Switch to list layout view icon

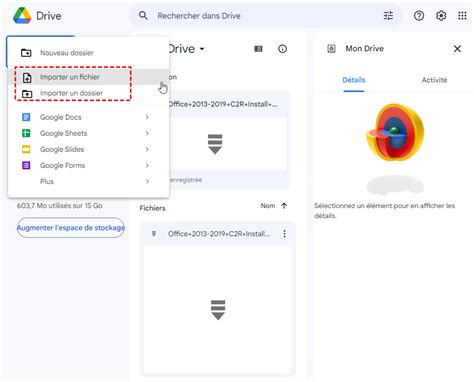(x=258, y=49)
